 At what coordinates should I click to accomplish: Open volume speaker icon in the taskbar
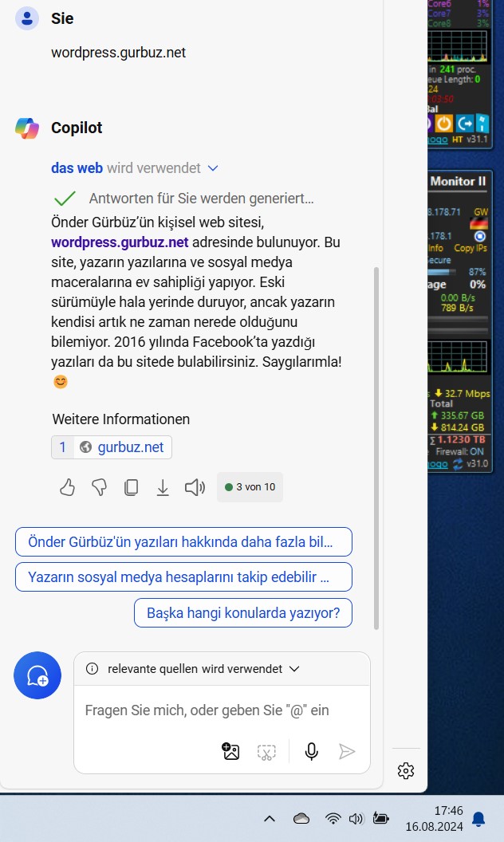coord(356,818)
